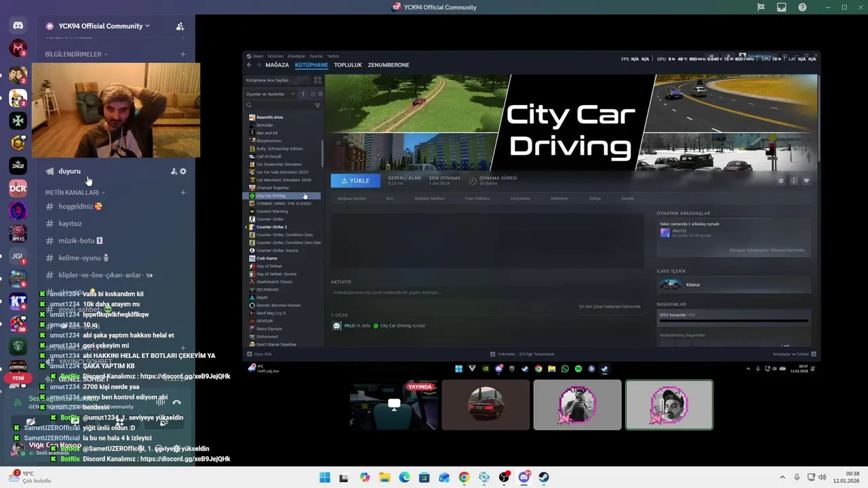Favorite City Car Driving heart icon
This screenshot has height=488, width=868.
tap(806, 181)
